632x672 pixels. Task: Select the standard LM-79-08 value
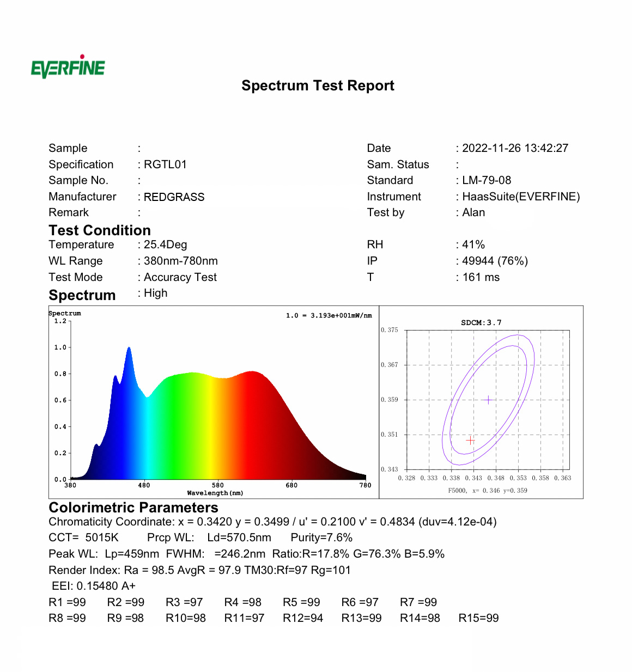pos(487,180)
